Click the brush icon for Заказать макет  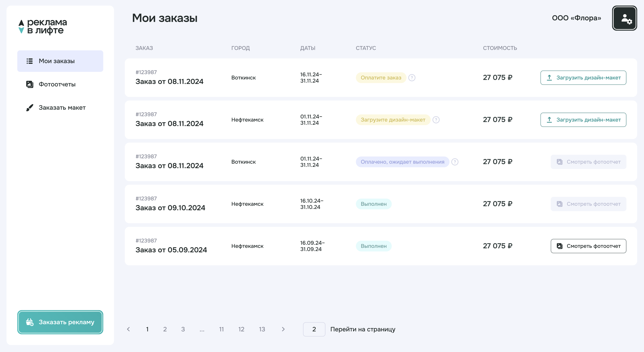pyautogui.click(x=30, y=108)
